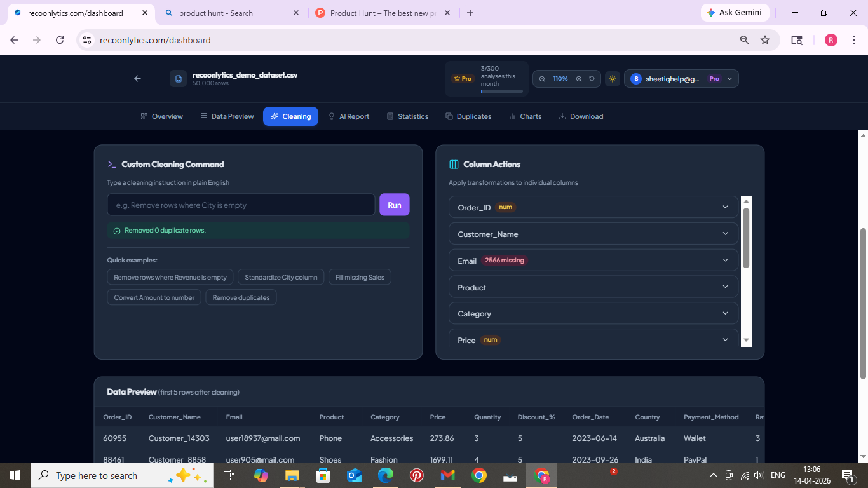The width and height of the screenshot is (868, 488).
Task: Open browser zoom magnifier in address bar
Action: click(x=744, y=40)
